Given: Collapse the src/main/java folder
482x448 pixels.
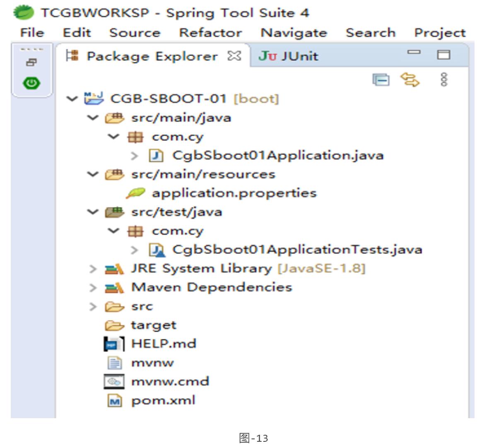Looking at the screenshot, I should click(x=93, y=118).
